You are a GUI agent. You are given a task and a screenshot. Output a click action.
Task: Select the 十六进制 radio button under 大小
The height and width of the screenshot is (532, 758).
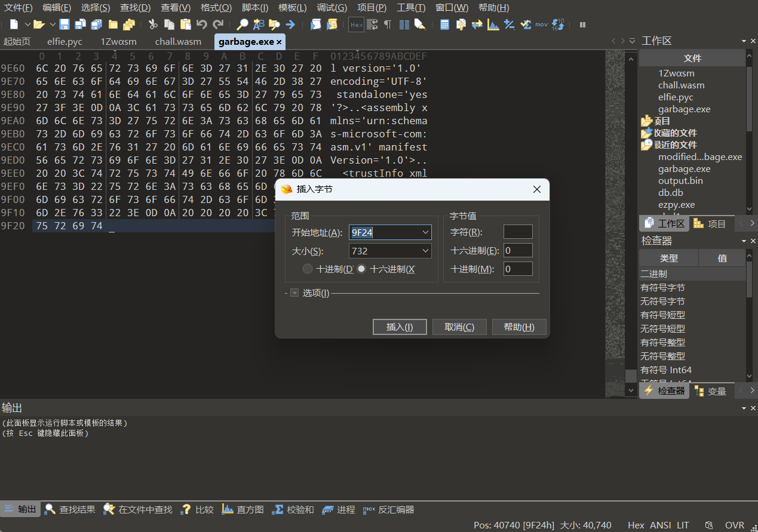(x=361, y=269)
